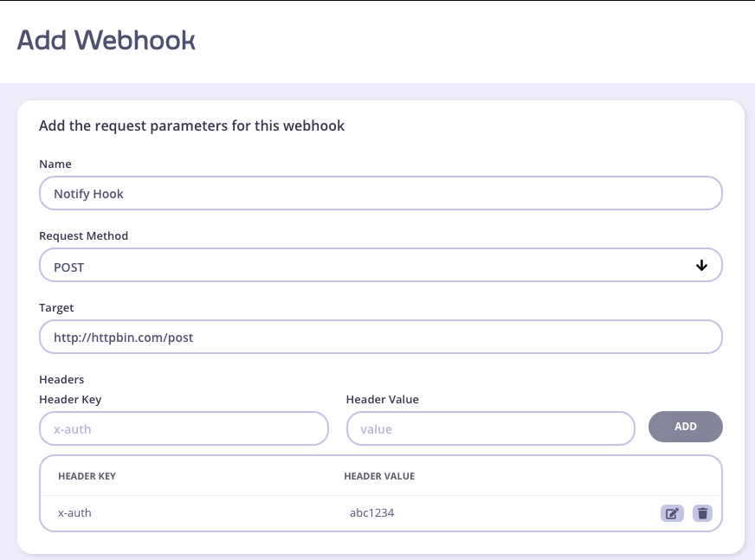Click the Target field label

56,307
